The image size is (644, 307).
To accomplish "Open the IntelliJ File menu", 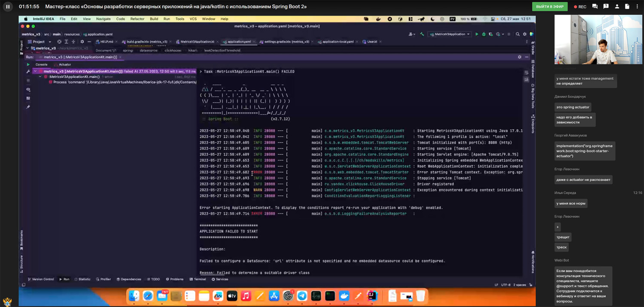I will point(63,19).
